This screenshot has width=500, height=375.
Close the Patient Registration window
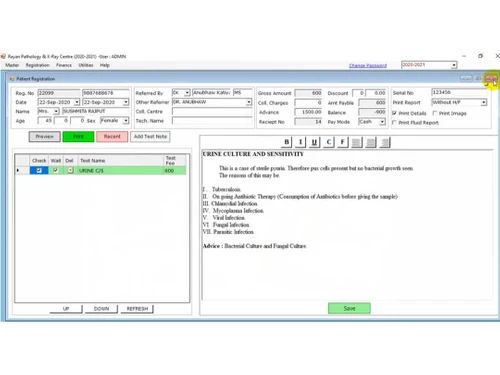click(491, 79)
